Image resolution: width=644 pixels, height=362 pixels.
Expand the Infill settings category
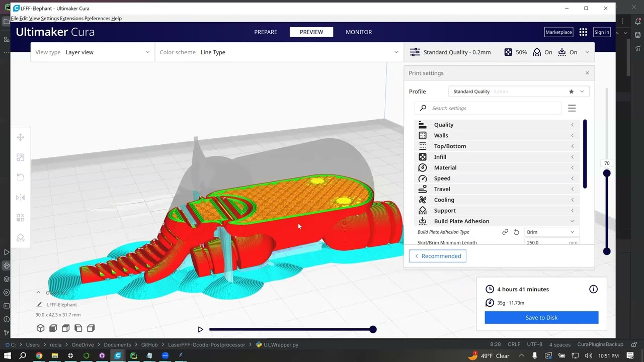pos(497,157)
